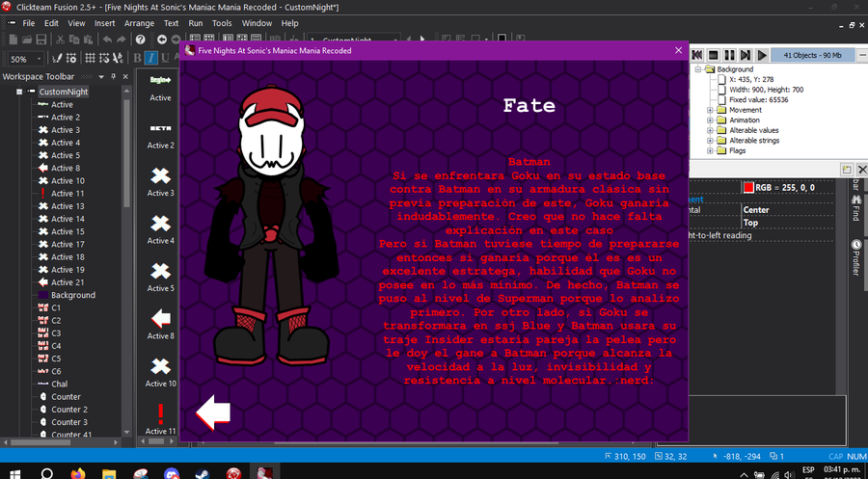
Task: Open the File menu
Action: [x=29, y=23]
